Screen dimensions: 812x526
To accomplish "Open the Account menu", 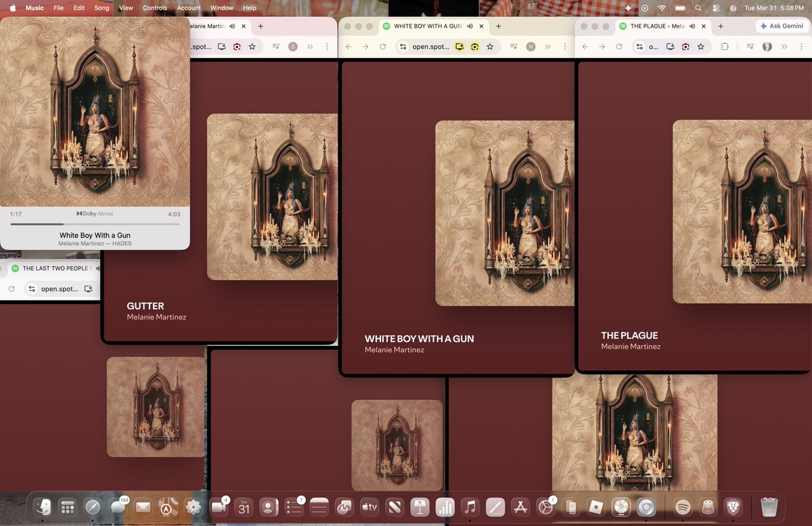I will [x=189, y=8].
